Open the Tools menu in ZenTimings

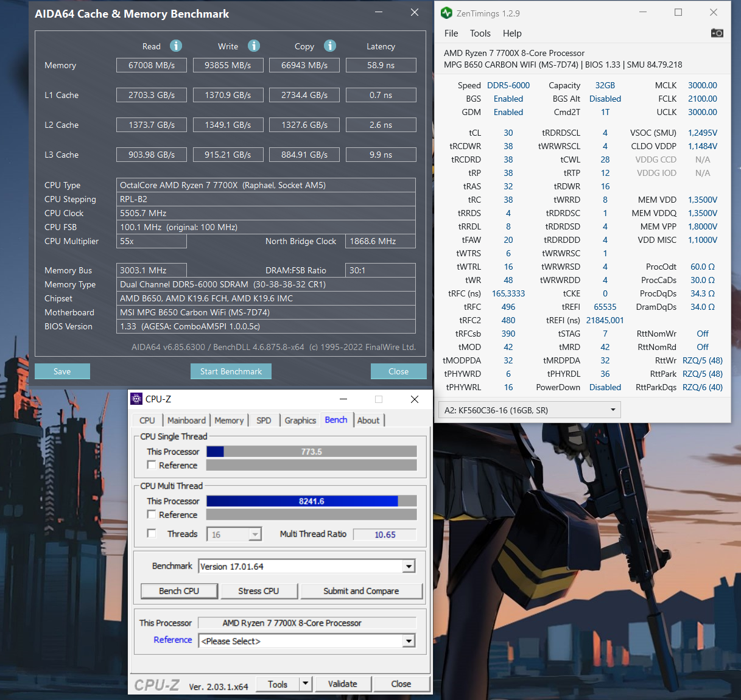(480, 33)
